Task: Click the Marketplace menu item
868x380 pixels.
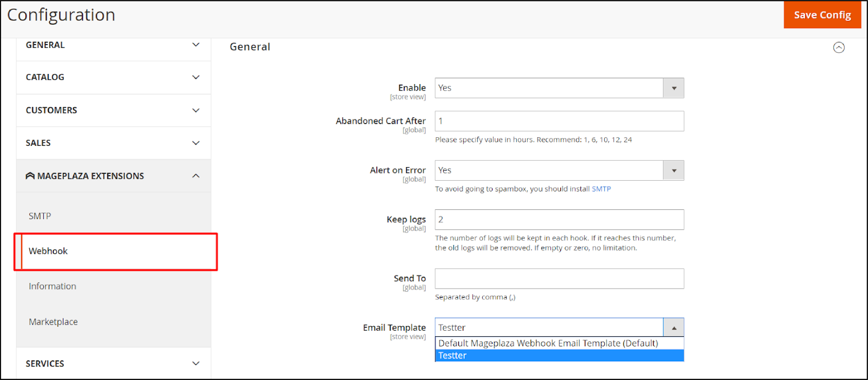Action: (54, 321)
